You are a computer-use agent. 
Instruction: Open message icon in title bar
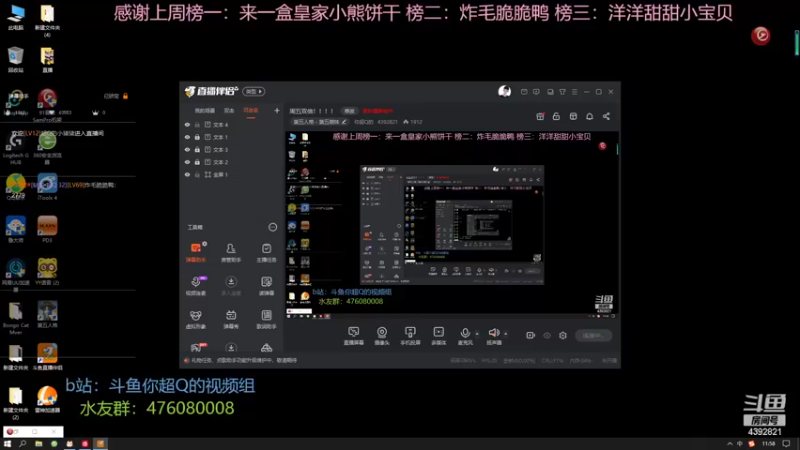click(x=524, y=92)
